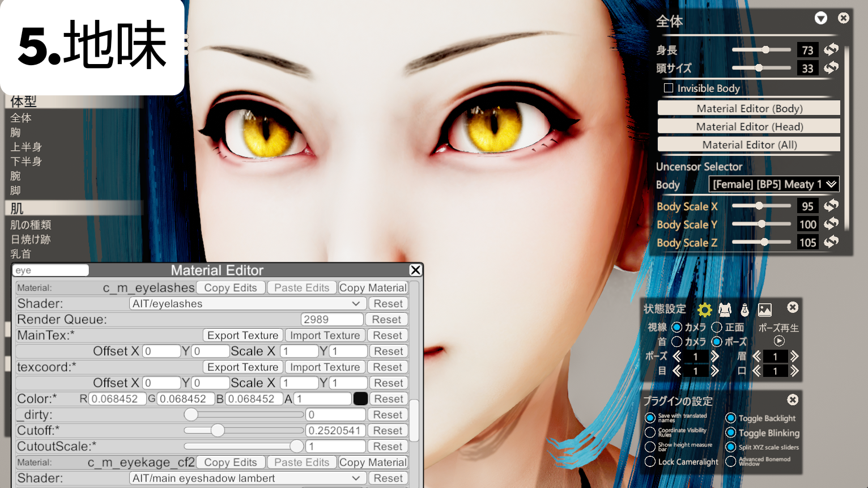Collapse the 全体 panel with triangle
The image size is (868, 488).
click(x=821, y=18)
